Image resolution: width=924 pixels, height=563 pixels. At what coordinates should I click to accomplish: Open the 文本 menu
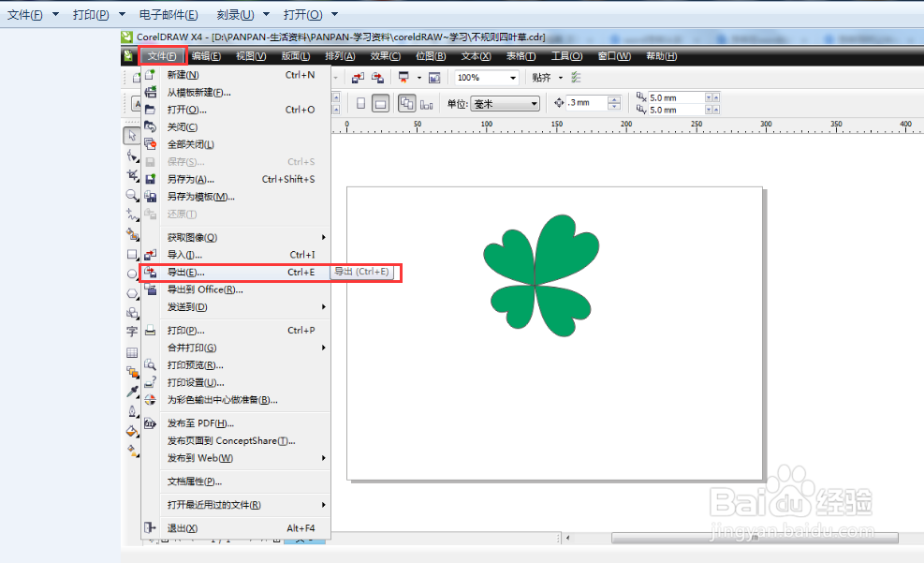point(476,56)
